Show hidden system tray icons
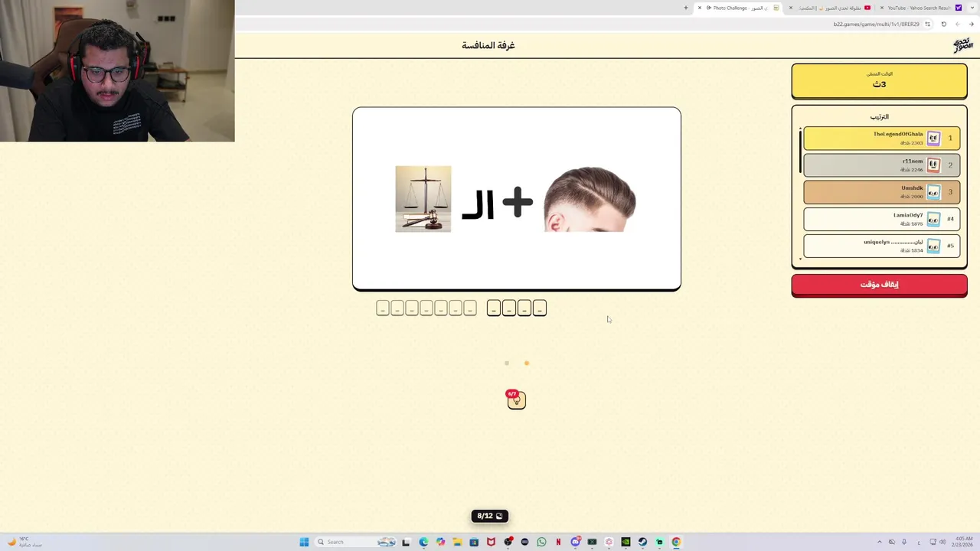This screenshot has width=980, height=551. coord(879,542)
